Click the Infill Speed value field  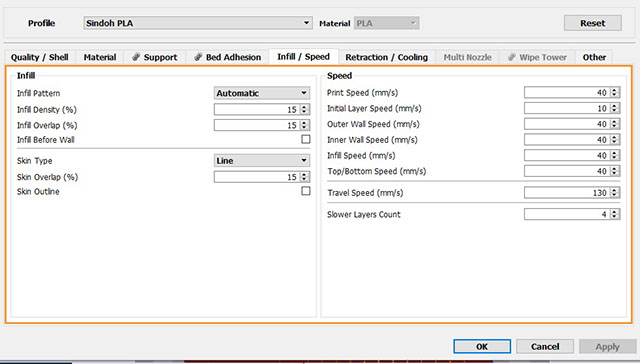pyautogui.click(x=567, y=155)
